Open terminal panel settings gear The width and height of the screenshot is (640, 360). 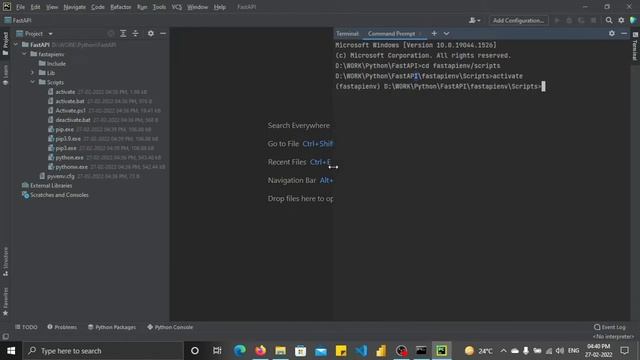[611, 33]
